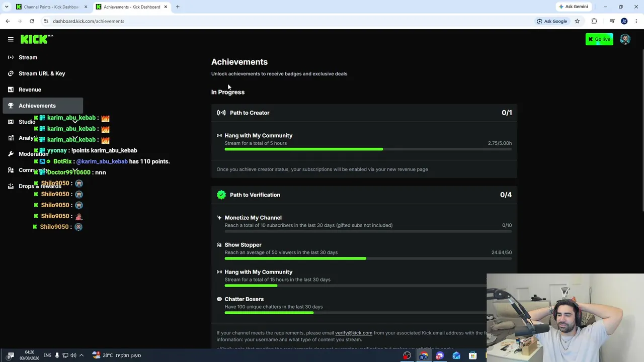The image size is (644, 362).
Task: Click the Chatter Boxers progress bar
Action: pos(355,313)
